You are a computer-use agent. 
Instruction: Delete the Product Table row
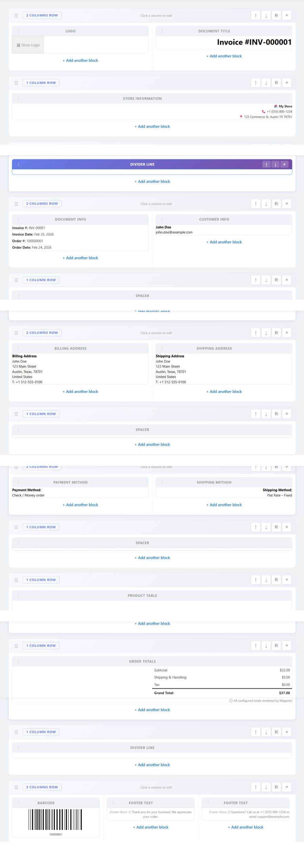(287, 580)
